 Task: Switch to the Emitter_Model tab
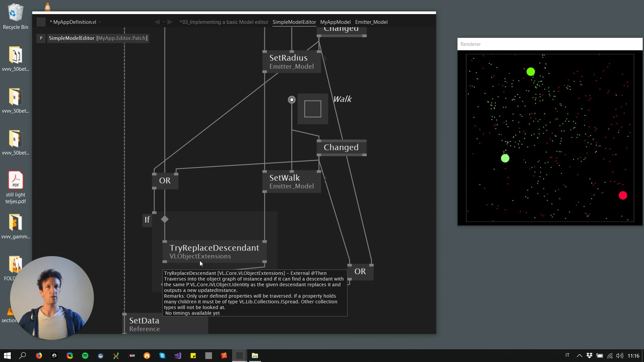pyautogui.click(x=371, y=22)
